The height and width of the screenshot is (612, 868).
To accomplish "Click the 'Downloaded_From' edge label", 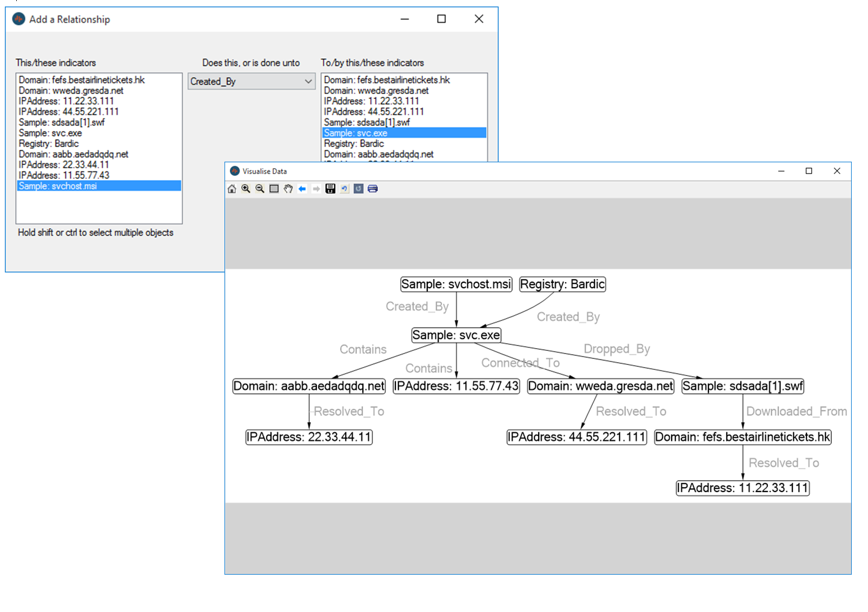I will (797, 411).
